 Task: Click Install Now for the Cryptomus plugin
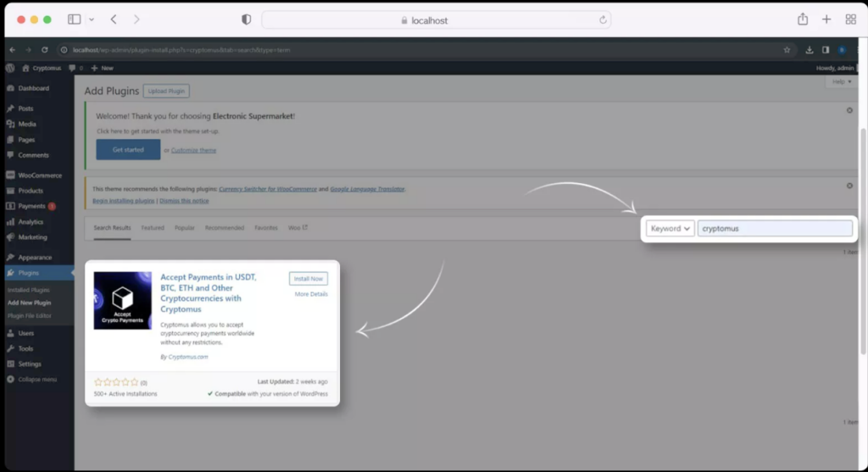click(x=308, y=279)
